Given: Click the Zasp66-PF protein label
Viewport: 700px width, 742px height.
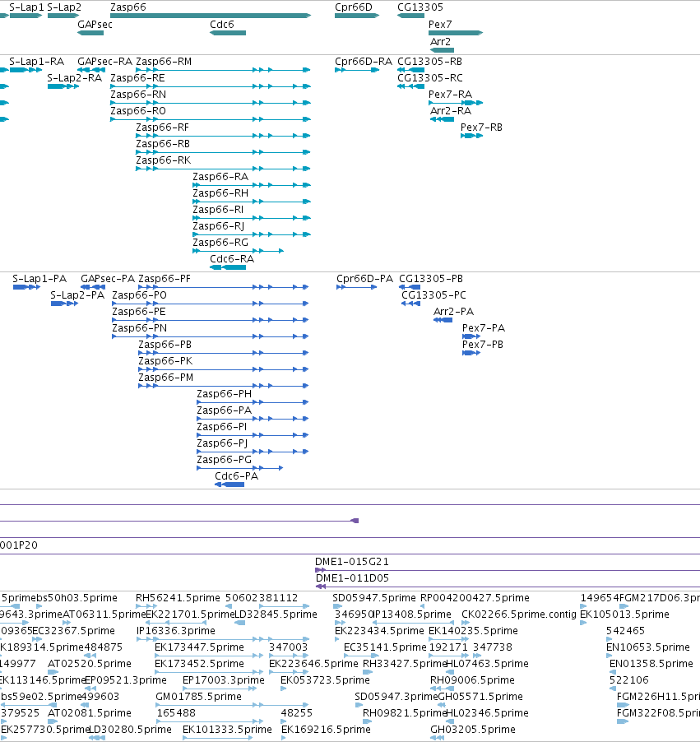Looking at the screenshot, I should (x=165, y=279).
